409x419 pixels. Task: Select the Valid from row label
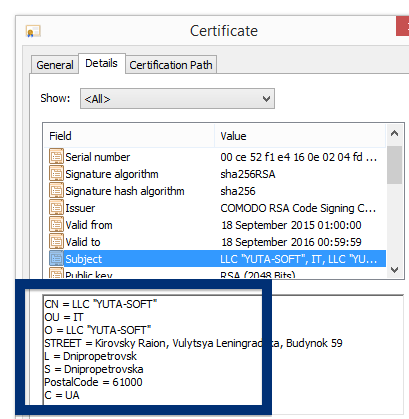tap(89, 225)
